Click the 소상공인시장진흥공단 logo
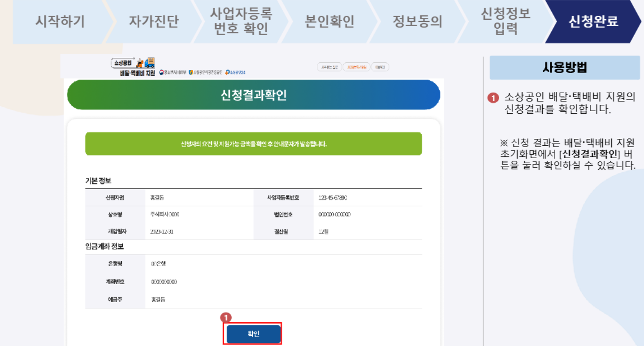This screenshot has height=346, width=644. 205,72
